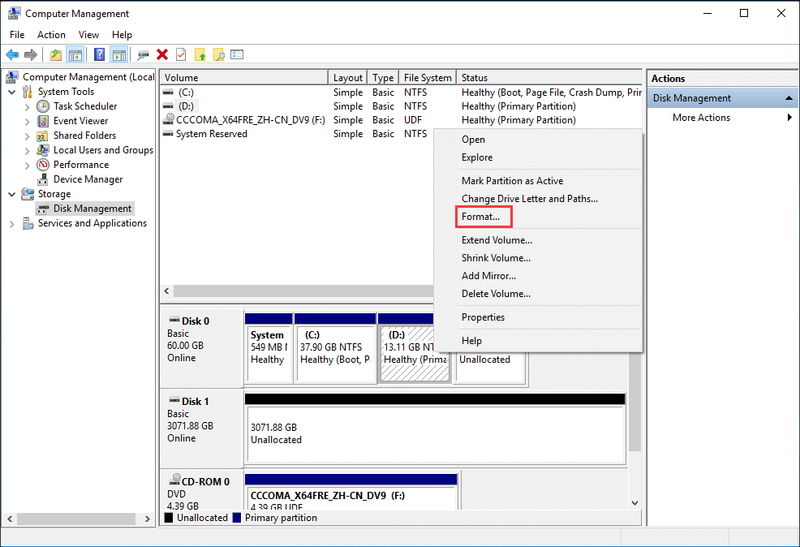Click the folder with green arrow icon

click(200, 55)
